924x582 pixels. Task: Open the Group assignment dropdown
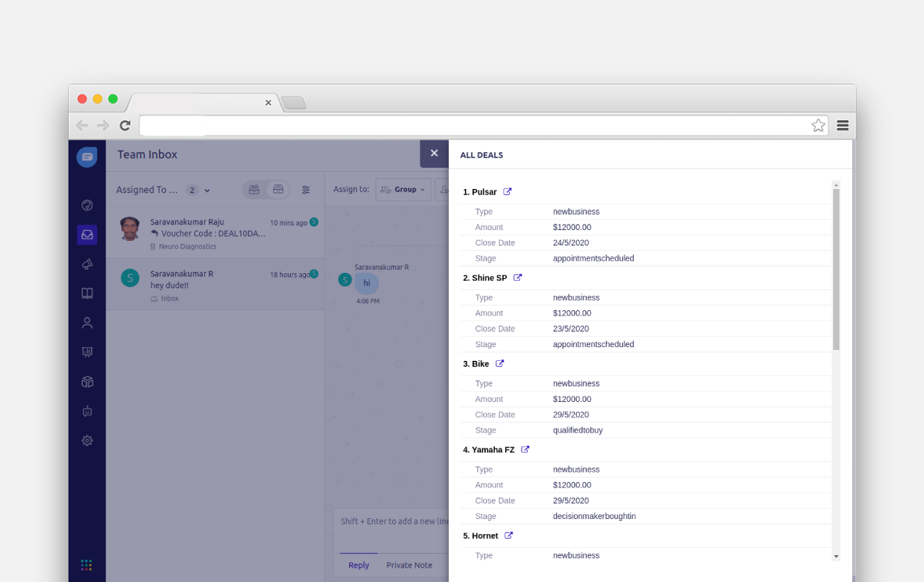[x=403, y=190]
